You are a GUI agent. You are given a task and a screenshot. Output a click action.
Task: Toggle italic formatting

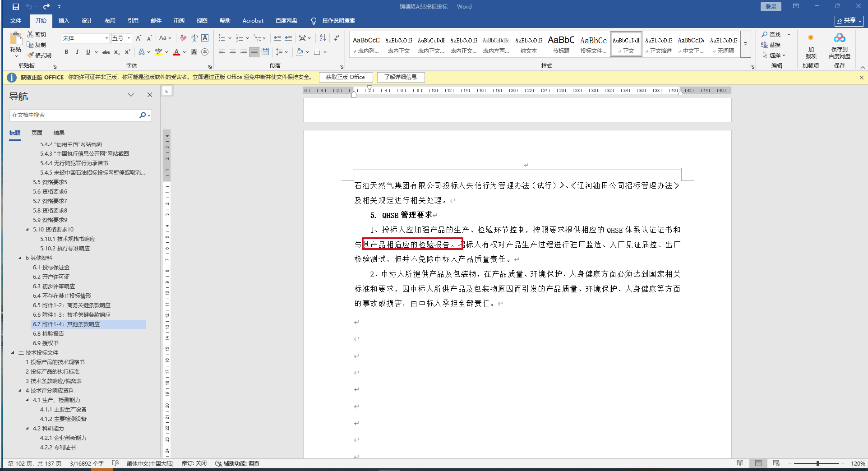point(77,52)
